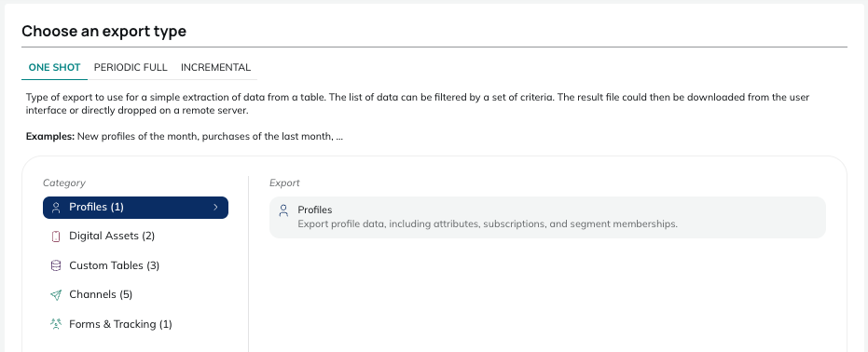
Task: Click the Forms & Tracking icon
Action: 55,324
